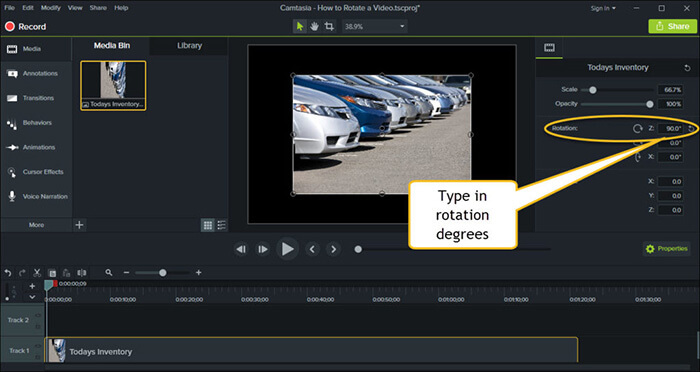
Task: Open the Modify menu
Action: click(51, 8)
